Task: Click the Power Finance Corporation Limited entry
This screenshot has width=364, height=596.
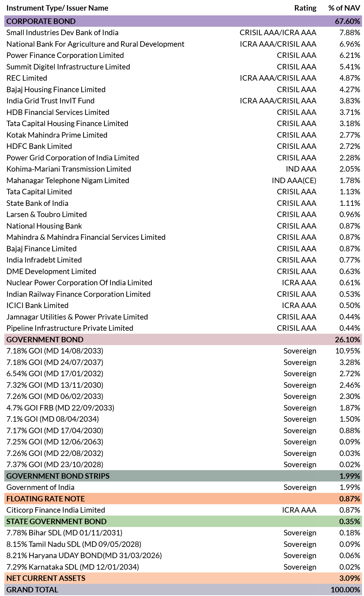Action: coord(65,55)
